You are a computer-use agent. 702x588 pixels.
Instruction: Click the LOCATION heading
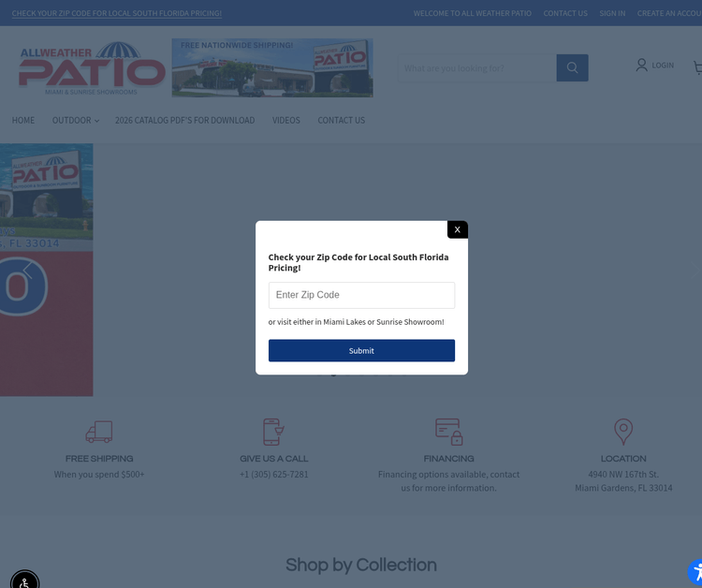[623, 459]
